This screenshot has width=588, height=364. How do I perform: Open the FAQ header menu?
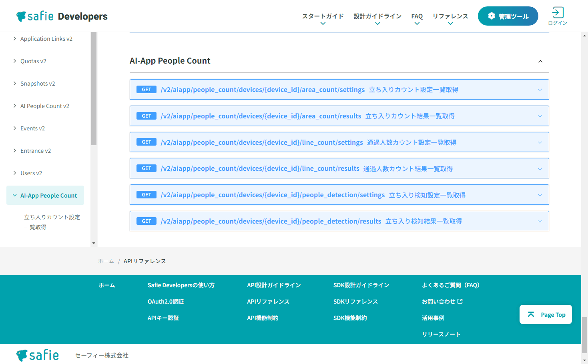pyautogui.click(x=417, y=19)
